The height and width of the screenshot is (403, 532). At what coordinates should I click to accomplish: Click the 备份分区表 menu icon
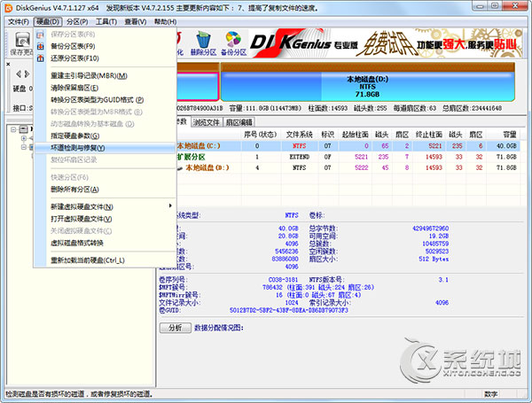41,46
